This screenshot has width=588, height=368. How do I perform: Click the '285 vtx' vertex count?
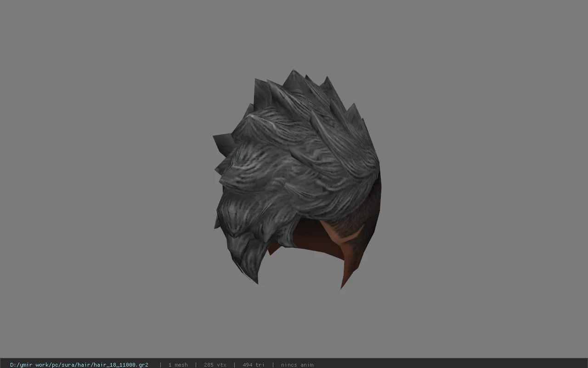pyautogui.click(x=215, y=365)
